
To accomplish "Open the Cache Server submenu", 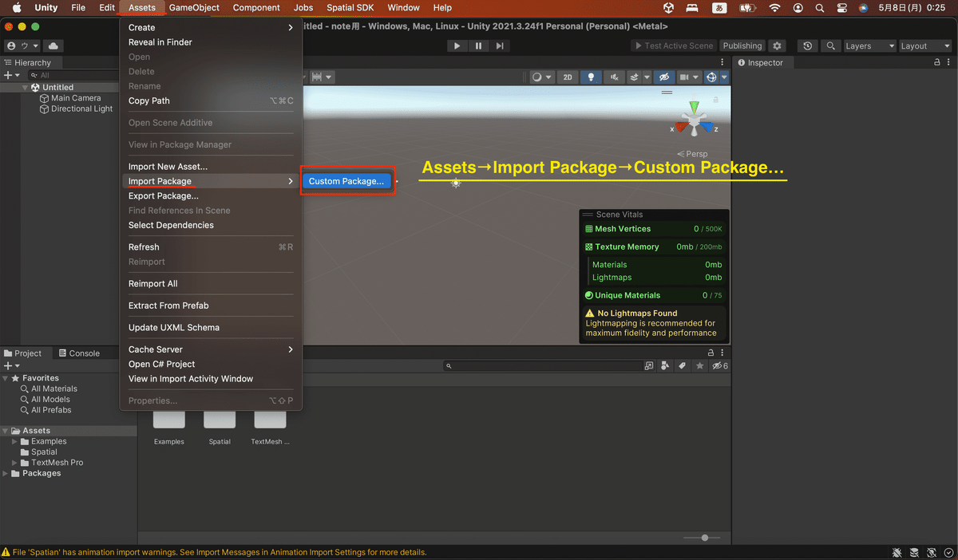I will coord(211,349).
